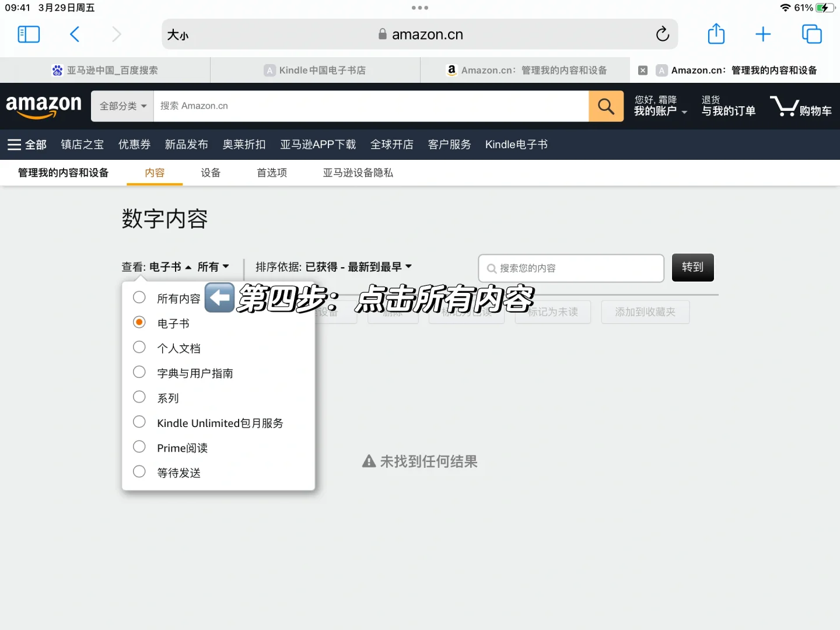The width and height of the screenshot is (840, 630).
Task: Open the 全部 hamburger menu
Action: point(27,145)
